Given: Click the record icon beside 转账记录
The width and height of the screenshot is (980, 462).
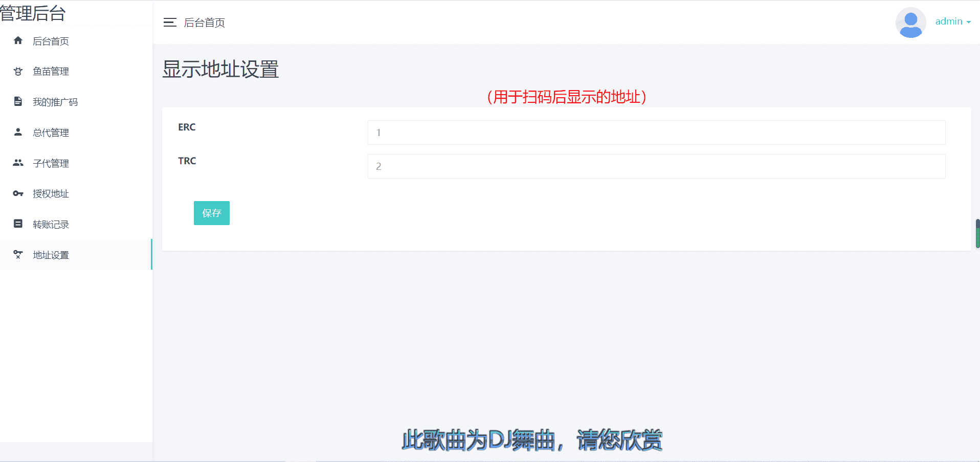Looking at the screenshot, I should point(18,224).
